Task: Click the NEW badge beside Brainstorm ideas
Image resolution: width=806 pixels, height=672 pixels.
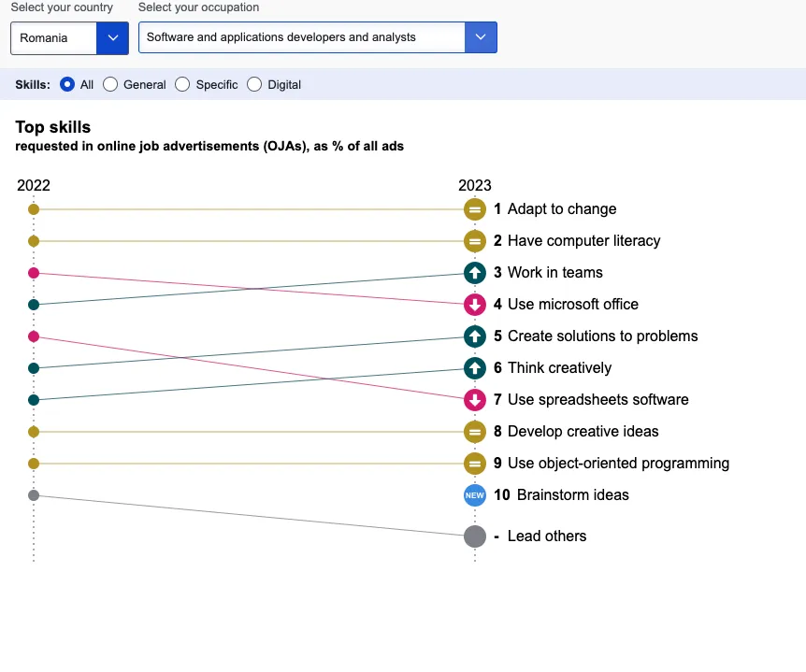Action: coord(475,495)
